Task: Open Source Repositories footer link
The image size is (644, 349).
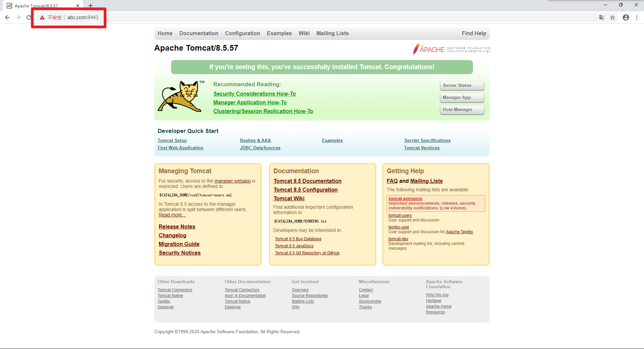Action: click(x=310, y=296)
